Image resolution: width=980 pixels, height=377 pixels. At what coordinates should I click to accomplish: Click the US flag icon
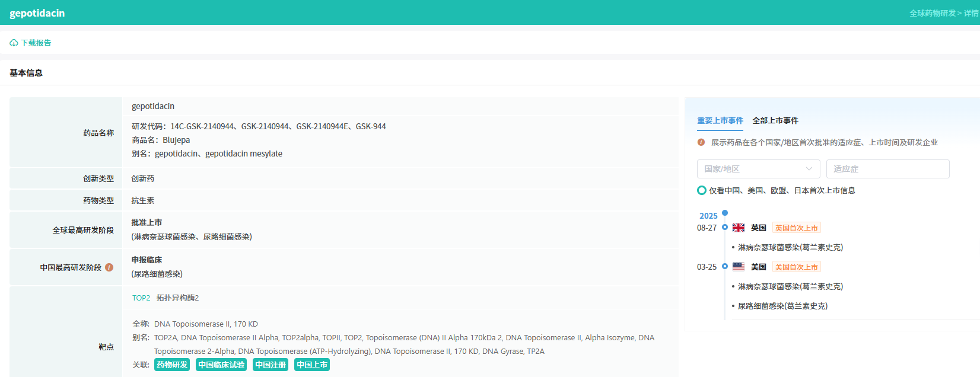(x=739, y=267)
